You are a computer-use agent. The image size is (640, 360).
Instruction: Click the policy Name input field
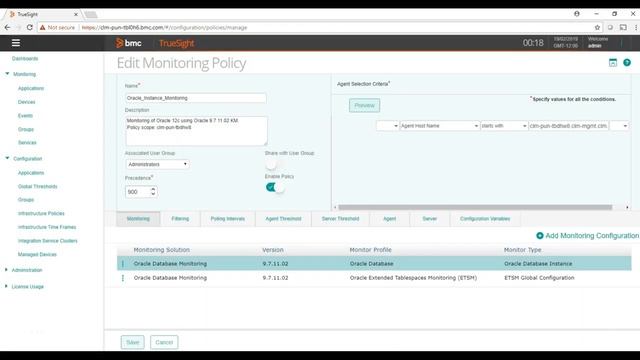pos(196,98)
